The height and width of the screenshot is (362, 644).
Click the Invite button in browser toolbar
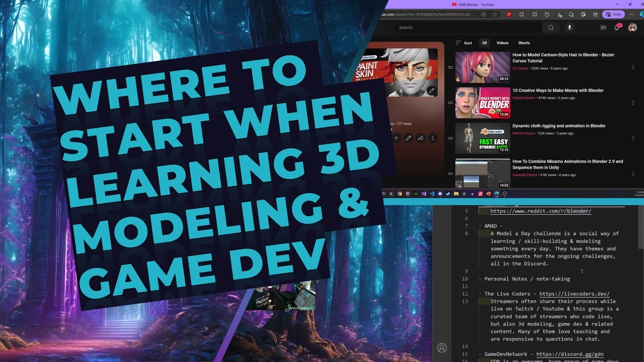(x=613, y=15)
